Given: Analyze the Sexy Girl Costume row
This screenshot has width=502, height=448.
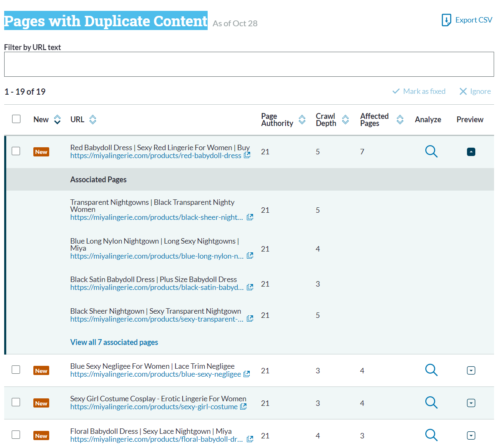Looking at the screenshot, I should pos(431,403).
